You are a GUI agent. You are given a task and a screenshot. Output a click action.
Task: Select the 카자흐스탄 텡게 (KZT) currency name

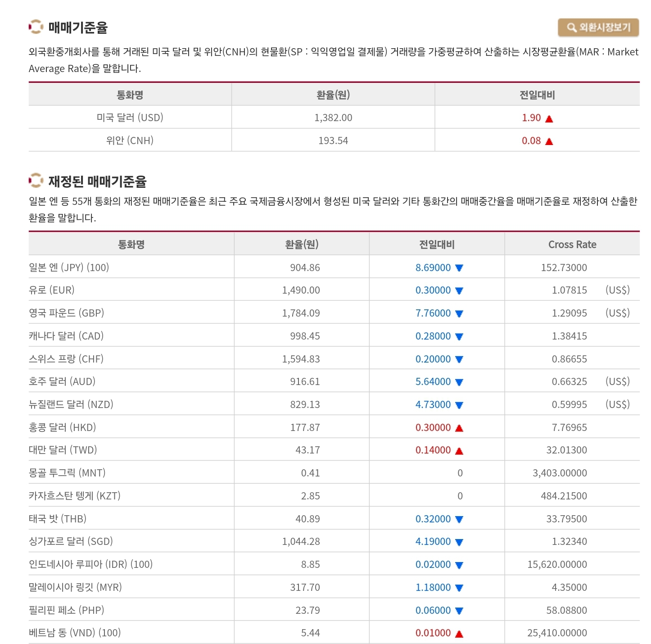click(x=75, y=496)
